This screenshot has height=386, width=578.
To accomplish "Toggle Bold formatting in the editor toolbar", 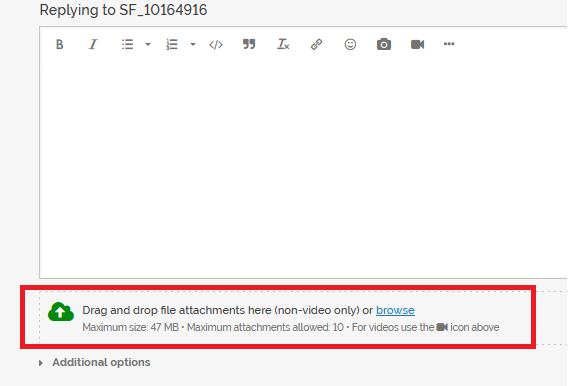I will tap(59, 45).
